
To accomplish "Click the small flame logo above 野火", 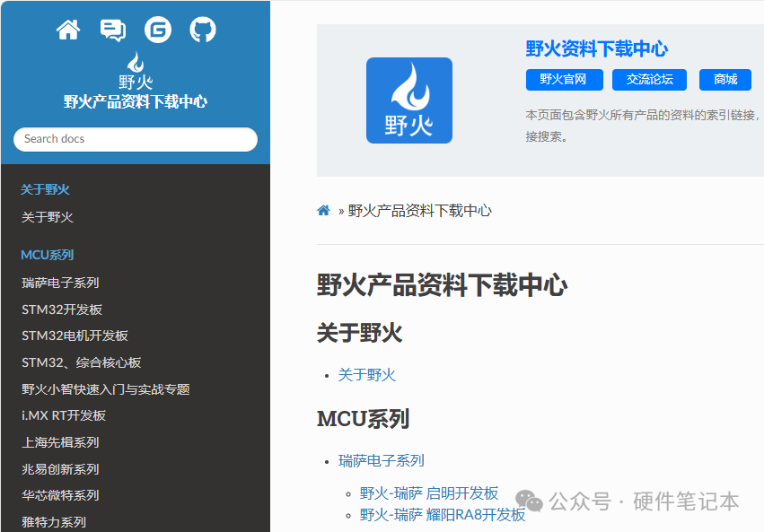I will (x=136, y=63).
